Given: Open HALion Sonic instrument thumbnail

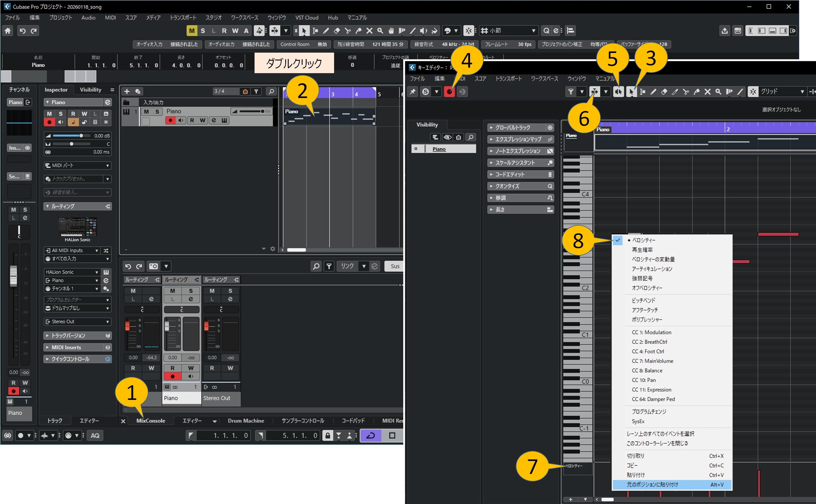Looking at the screenshot, I should (77, 227).
